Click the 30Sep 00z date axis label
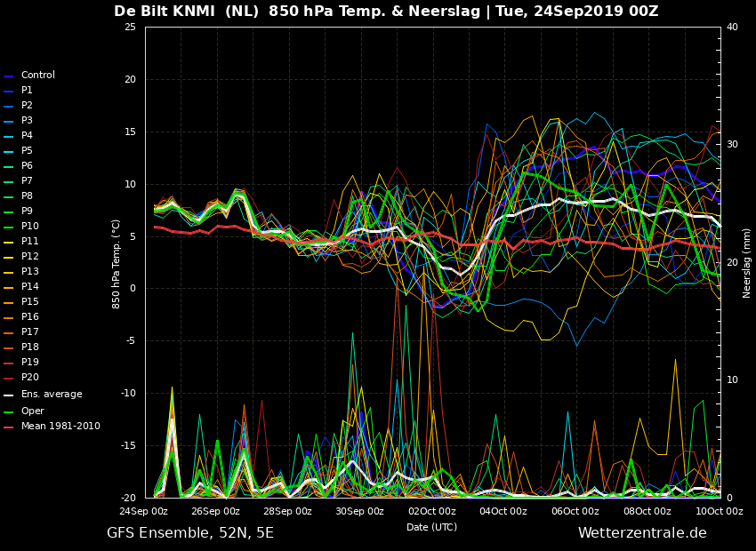 (x=359, y=511)
